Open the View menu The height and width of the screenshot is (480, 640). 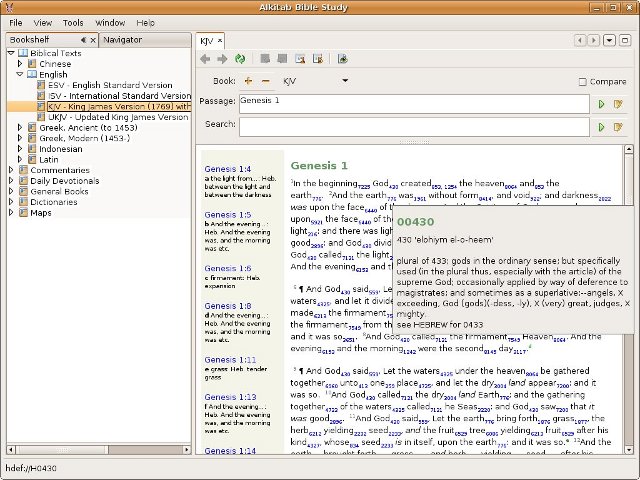pos(42,23)
